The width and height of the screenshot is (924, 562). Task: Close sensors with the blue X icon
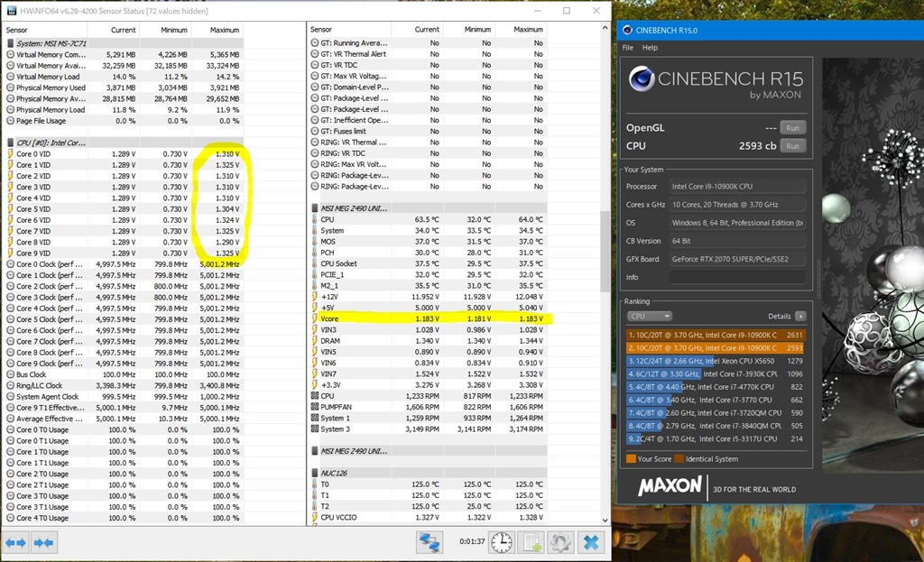click(591, 542)
